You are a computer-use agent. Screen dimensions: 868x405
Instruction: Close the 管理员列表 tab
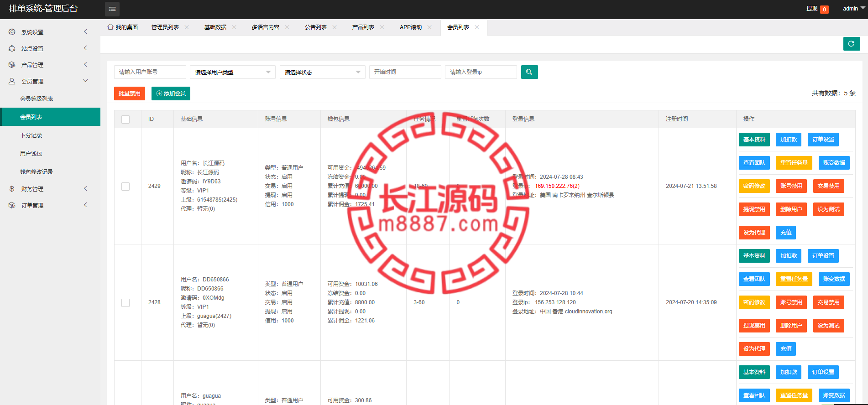click(x=187, y=27)
